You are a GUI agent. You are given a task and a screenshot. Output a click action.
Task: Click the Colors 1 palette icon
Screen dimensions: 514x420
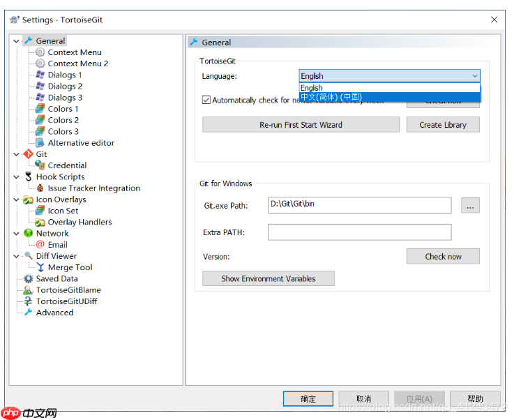click(x=40, y=109)
